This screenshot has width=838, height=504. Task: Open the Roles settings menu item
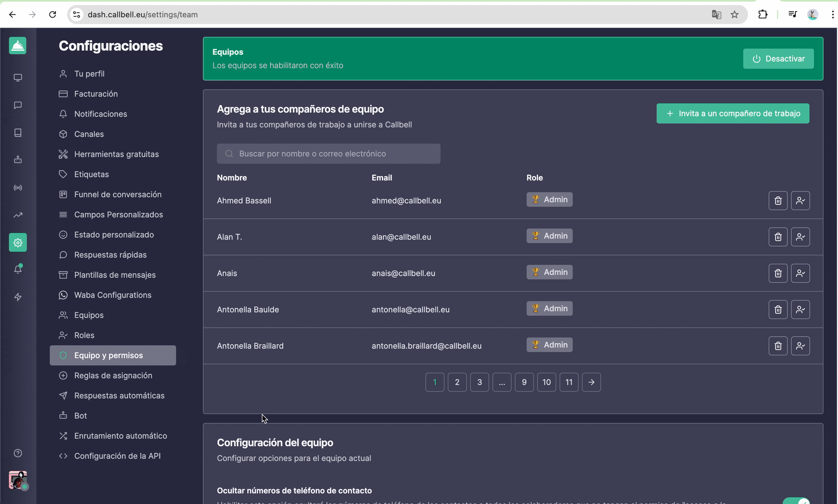coord(84,335)
